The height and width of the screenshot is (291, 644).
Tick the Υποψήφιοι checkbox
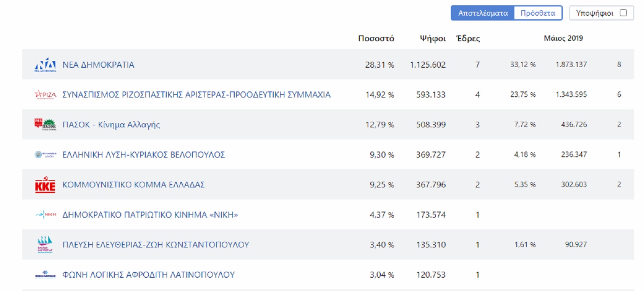pos(623,12)
